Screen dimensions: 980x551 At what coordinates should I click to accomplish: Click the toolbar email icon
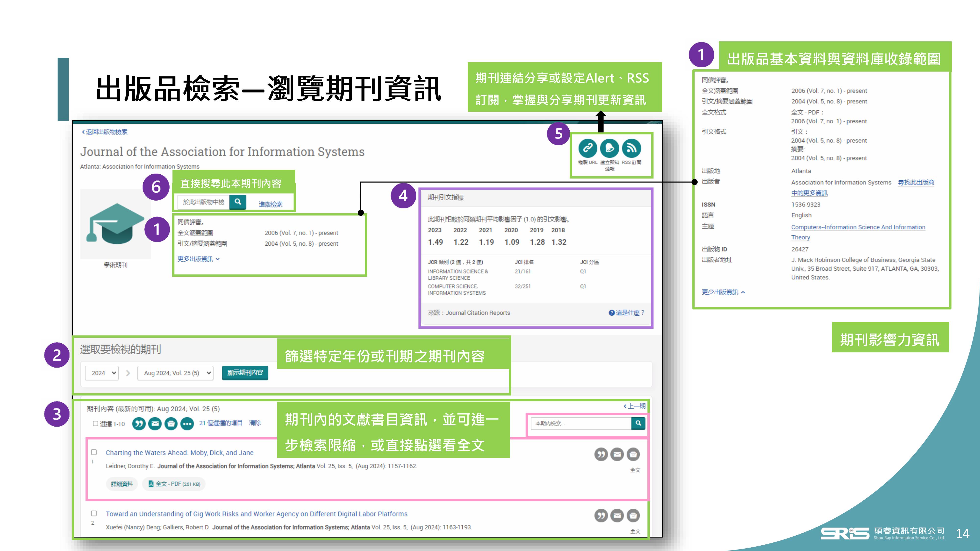point(155,423)
